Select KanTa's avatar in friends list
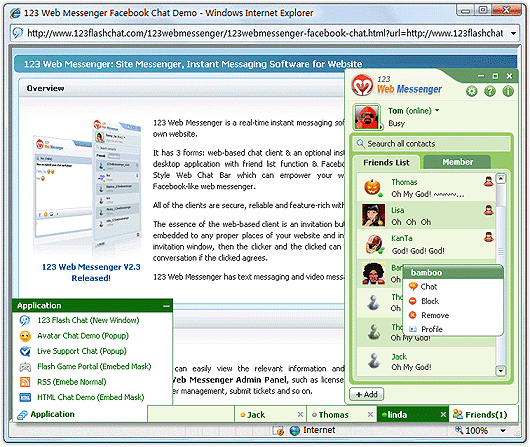530x447 pixels. pyautogui.click(x=374, y=244)
